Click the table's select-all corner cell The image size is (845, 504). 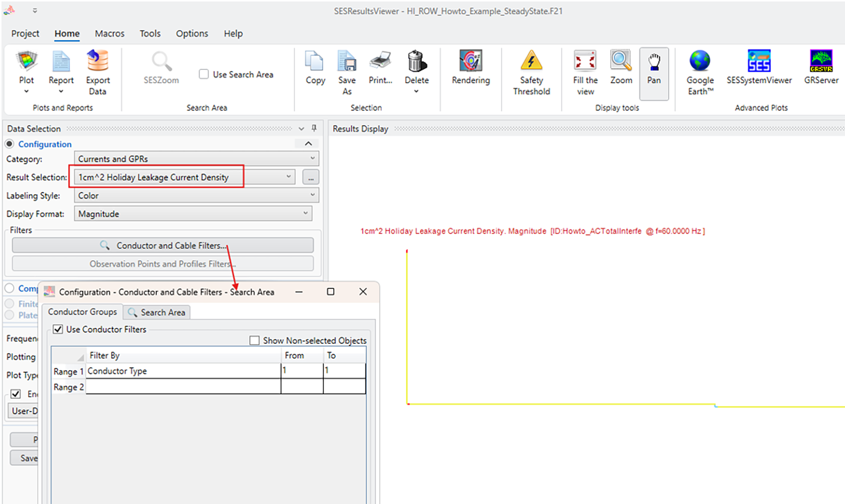[68, 355]
